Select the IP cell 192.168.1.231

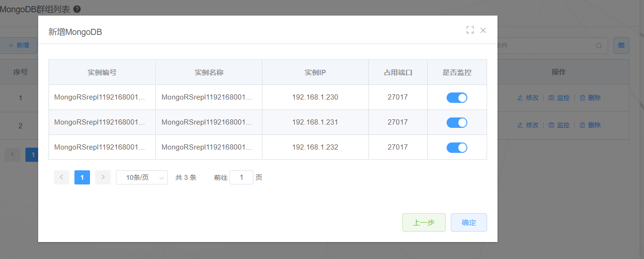[315, 122]
